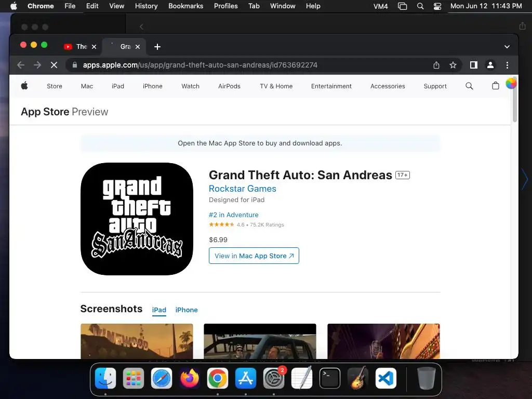
Task: Open the Chrome profile avatar menu
Action: point(490,65)
